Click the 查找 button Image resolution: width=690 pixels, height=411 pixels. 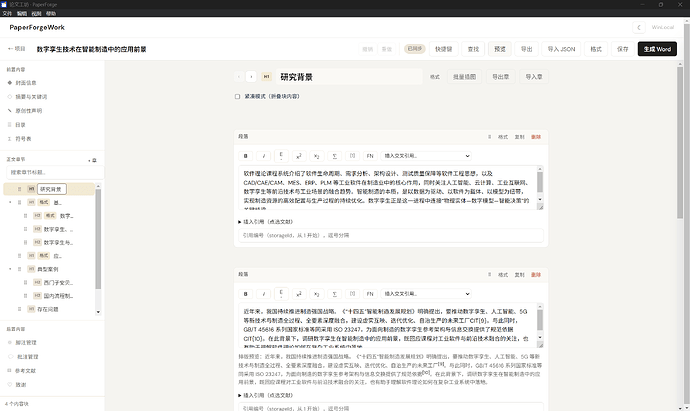(473, 49)
